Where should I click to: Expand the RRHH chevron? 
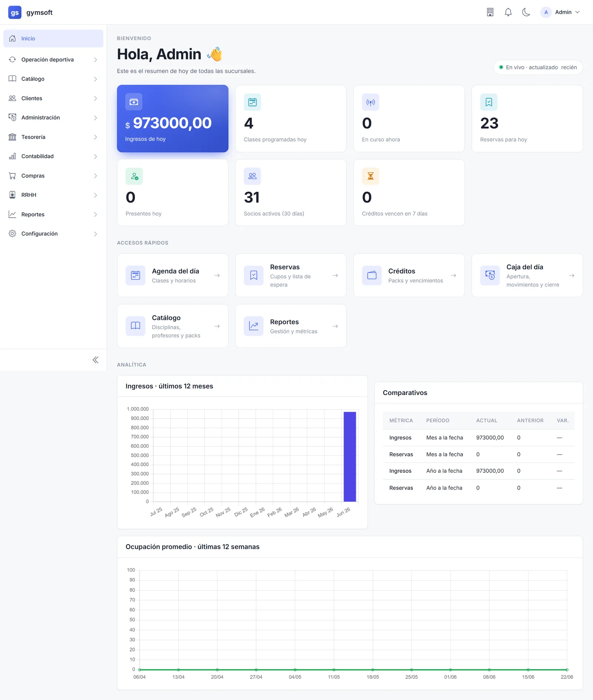[95, 195]
